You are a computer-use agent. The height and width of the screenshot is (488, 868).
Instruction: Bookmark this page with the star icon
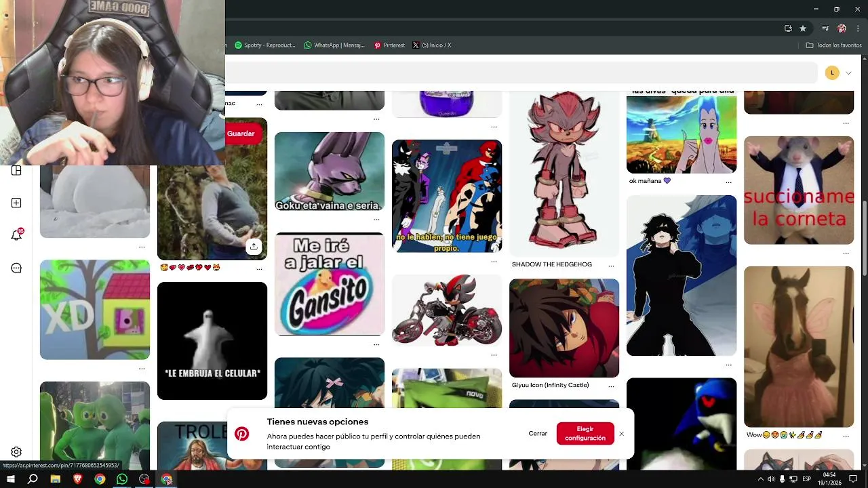click(x=803, y=28)
